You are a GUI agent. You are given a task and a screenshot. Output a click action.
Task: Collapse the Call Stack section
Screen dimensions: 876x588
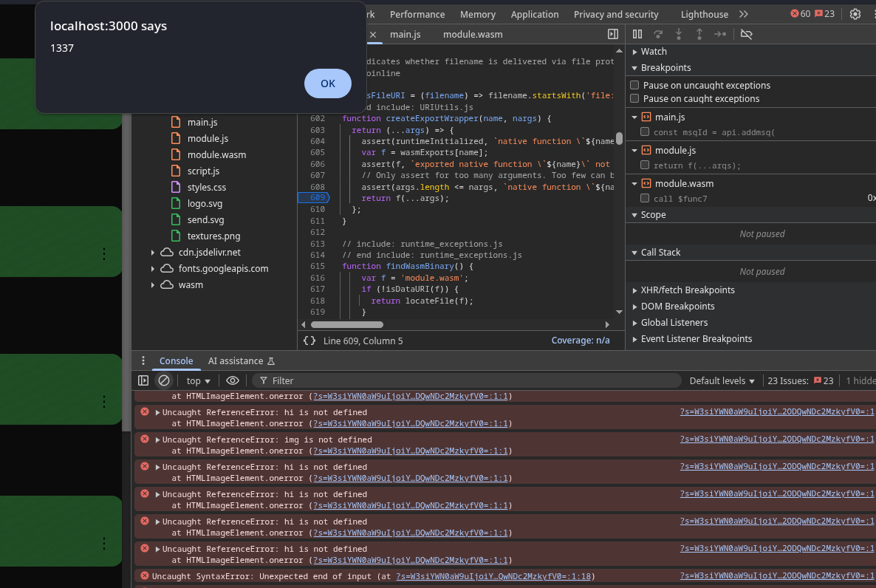[634, 253]
